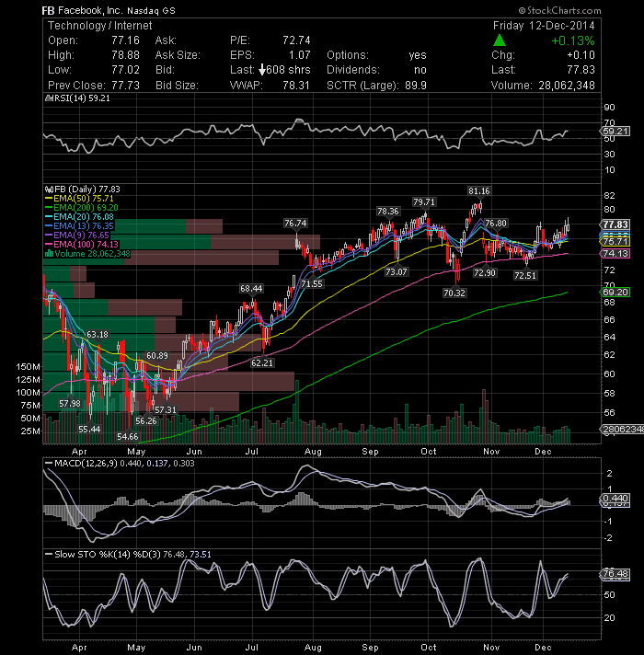Click the FB (Daily) 77.83 chart label
The width and height of the screenshot is (644, 655).
pyautogui.click(x=82, y=190)
